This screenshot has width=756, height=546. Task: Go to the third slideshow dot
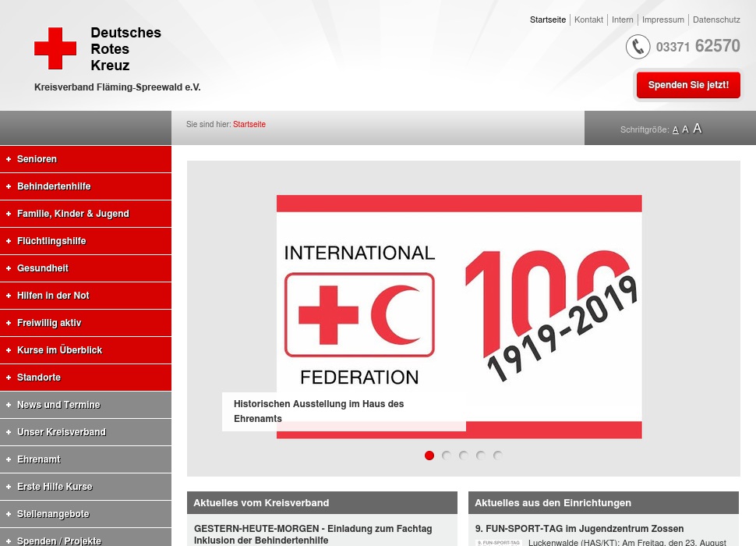464,456
